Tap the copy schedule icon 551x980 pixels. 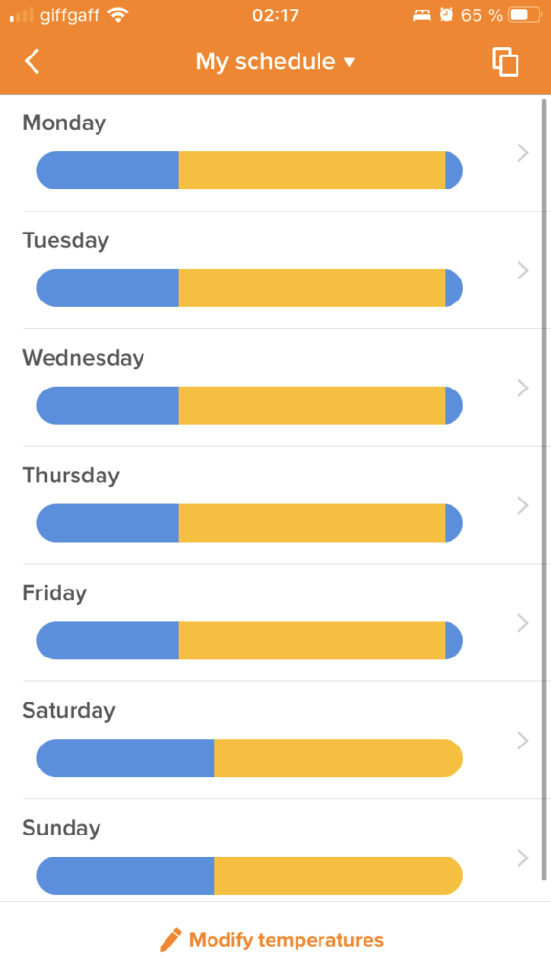[x=505, y=61]
